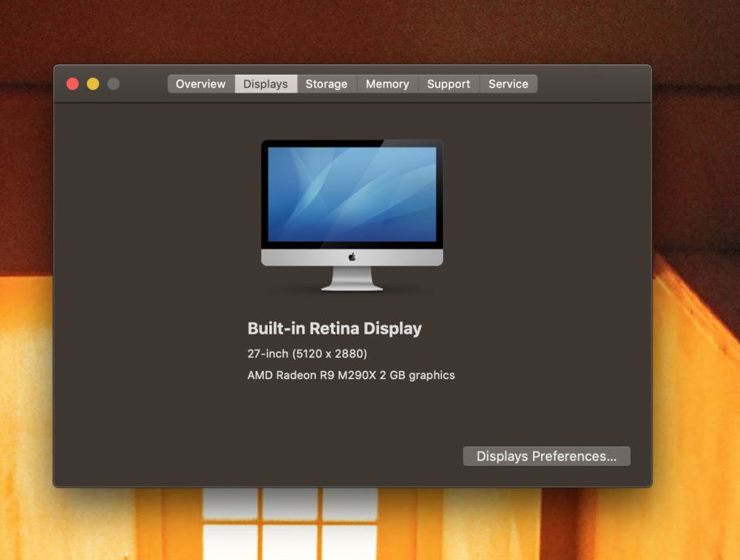Screen dimensions: 740x560
Task: Open the Support tab
Action: pos(449,84)
